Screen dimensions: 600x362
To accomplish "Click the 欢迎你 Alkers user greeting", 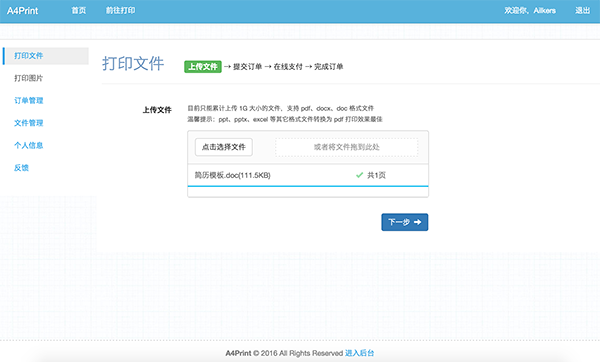I will point(530,11).
